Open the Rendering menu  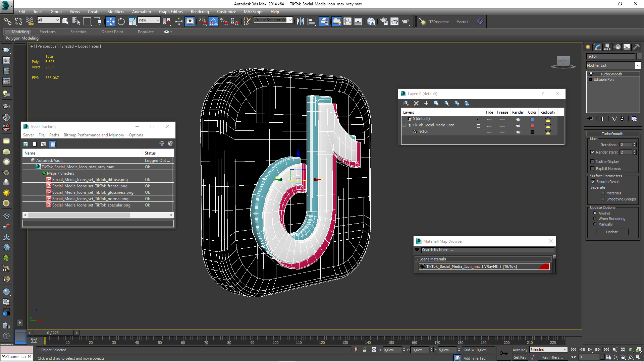[x=200, y=12]
